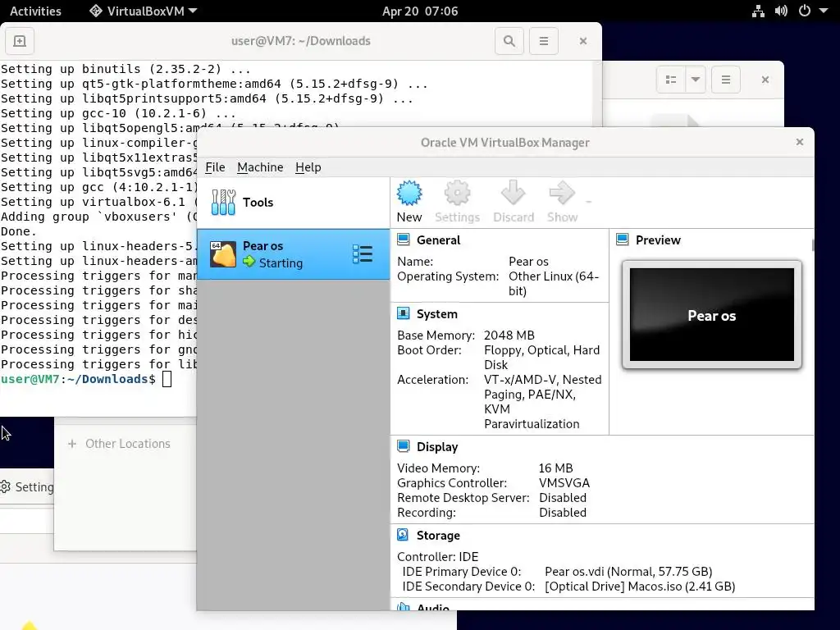Click Controller: IDE text
The width and height of the screenshot is (840, 630).
click(438, 557)
